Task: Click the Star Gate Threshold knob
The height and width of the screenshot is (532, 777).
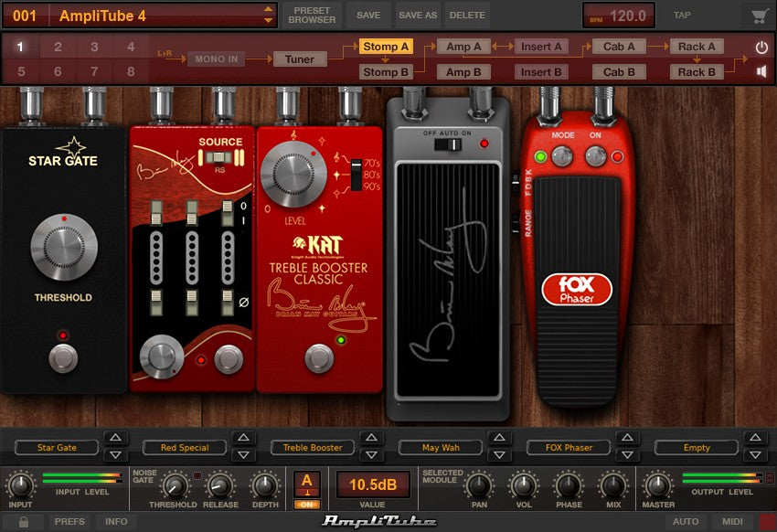Action: click(x=63, y=248)
